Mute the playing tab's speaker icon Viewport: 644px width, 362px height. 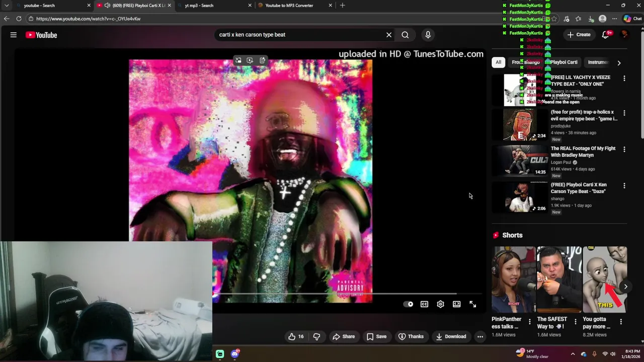(x=107, y=5)
